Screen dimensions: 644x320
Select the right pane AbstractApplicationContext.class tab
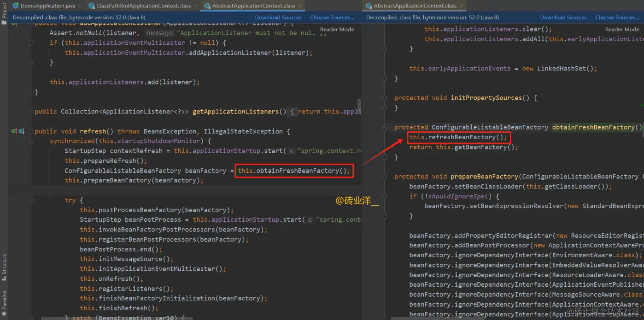pos(415,6)
